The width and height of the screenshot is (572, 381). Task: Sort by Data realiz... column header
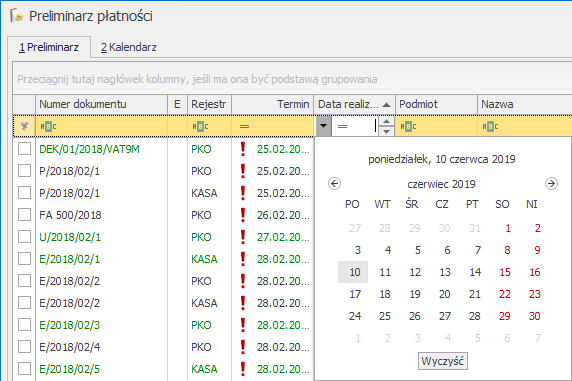coord(355,104)
